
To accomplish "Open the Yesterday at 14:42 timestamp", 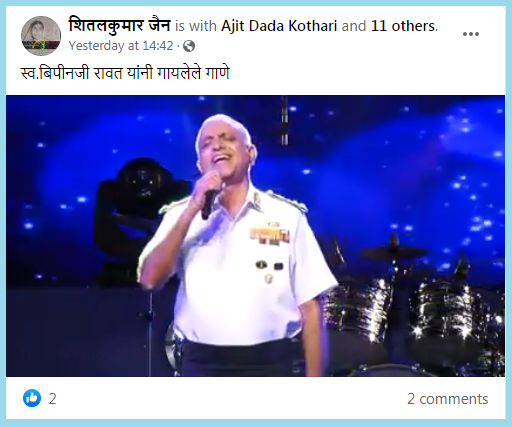I will click(121, 46).
